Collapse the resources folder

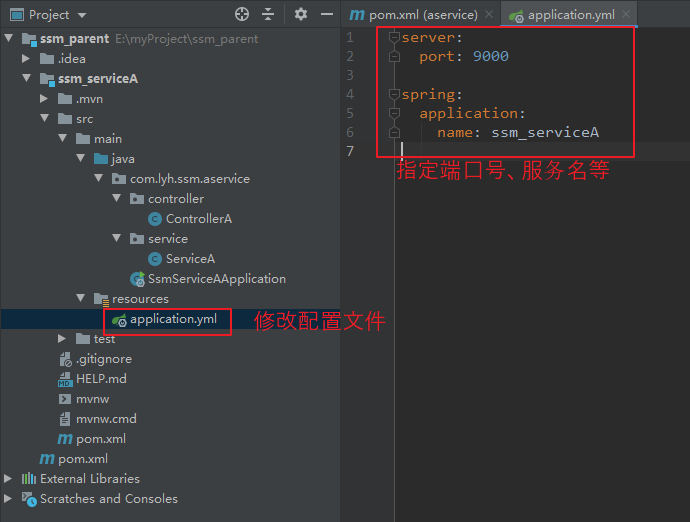pyautogui.click(x=81, y=298)
